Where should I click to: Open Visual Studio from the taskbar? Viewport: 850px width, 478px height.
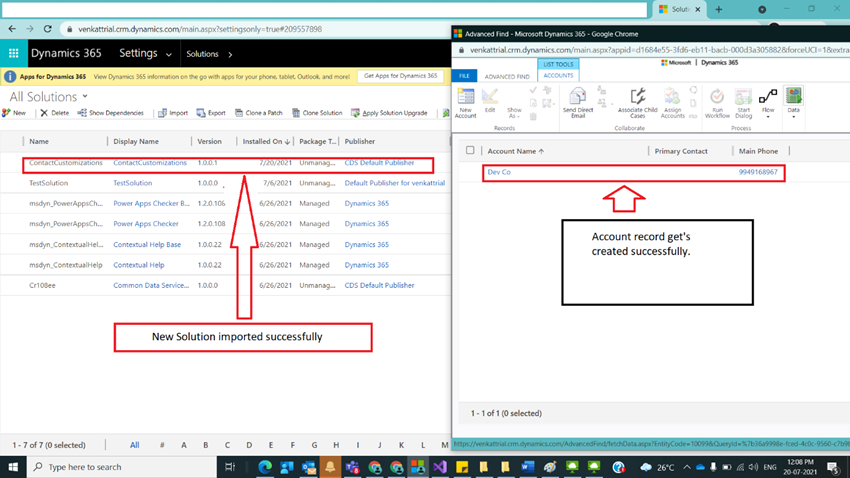440,467
